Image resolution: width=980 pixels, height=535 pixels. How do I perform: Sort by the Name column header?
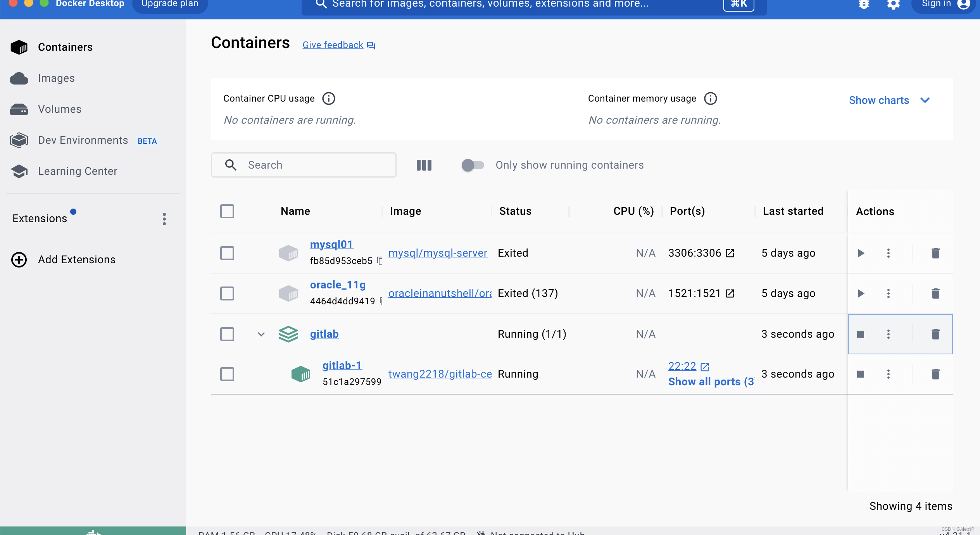point(295,211)
